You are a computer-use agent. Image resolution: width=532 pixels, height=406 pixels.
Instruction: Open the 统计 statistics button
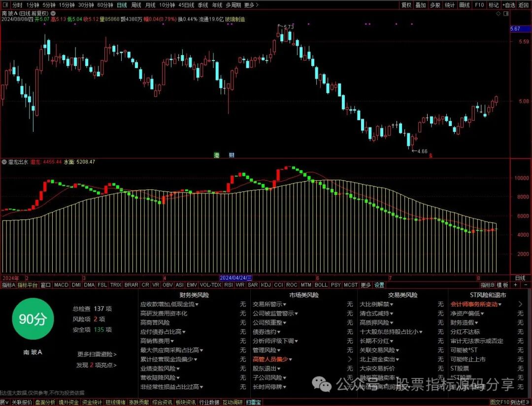(x=450, y=5)
